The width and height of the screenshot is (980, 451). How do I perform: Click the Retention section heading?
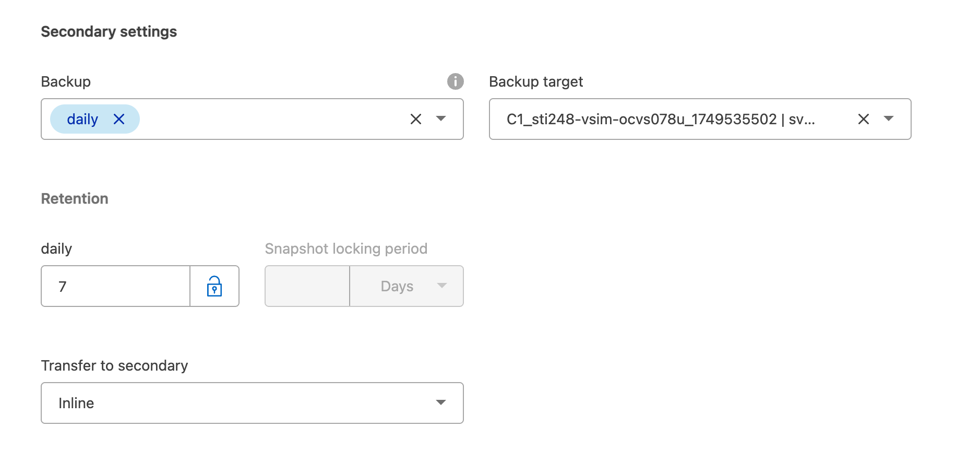75,198
